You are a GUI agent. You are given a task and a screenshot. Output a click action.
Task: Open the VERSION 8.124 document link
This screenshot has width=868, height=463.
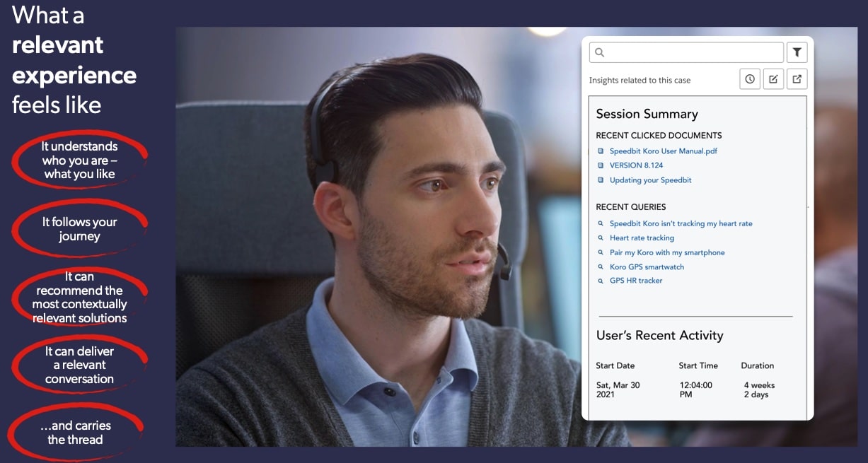(636, 165)
